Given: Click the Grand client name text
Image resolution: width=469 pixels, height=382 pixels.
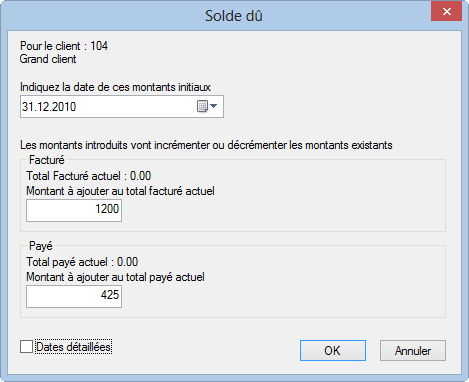Looking at the screenshot, I should point(48,59).
